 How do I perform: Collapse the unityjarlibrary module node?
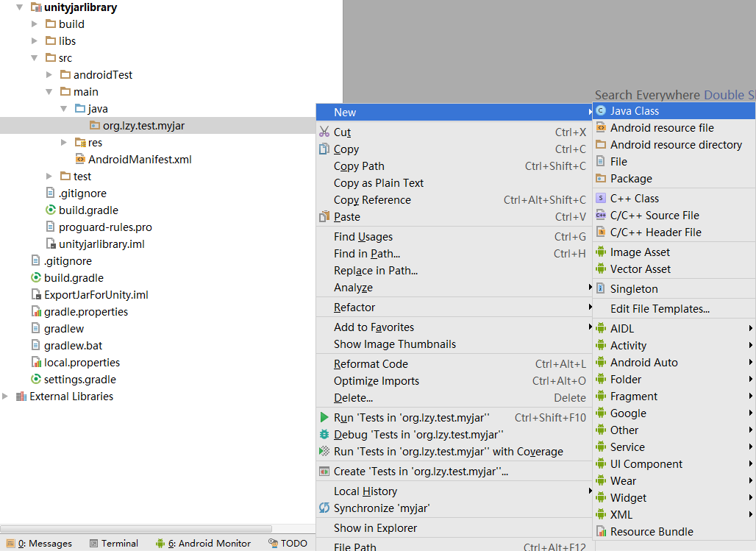point(19,7)
